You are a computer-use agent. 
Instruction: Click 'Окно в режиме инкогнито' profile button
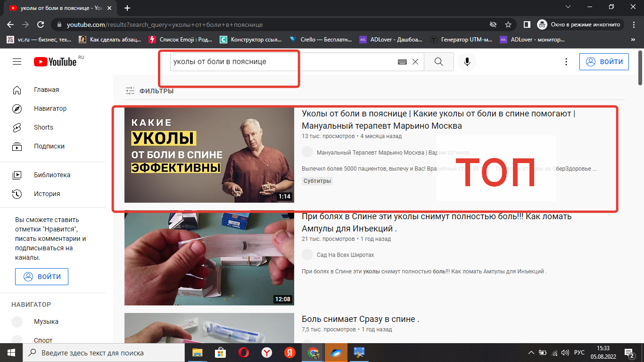click(581, 25)
